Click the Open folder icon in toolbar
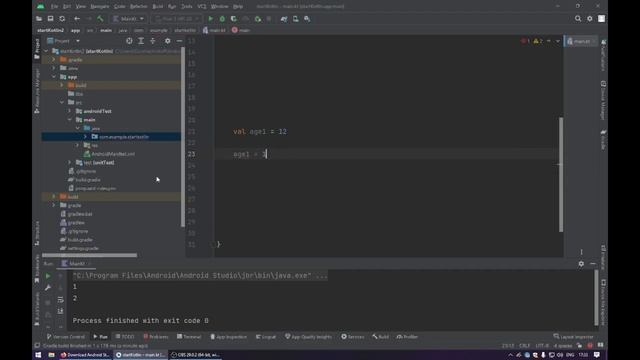The height and width of the screenshot is (360, 640). (39, 19)
